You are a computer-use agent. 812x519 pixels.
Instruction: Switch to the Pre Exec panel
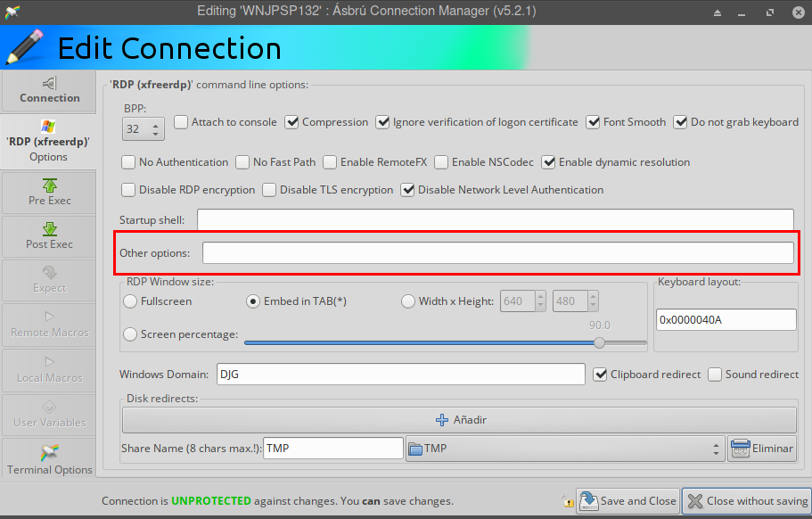point(48,192)
